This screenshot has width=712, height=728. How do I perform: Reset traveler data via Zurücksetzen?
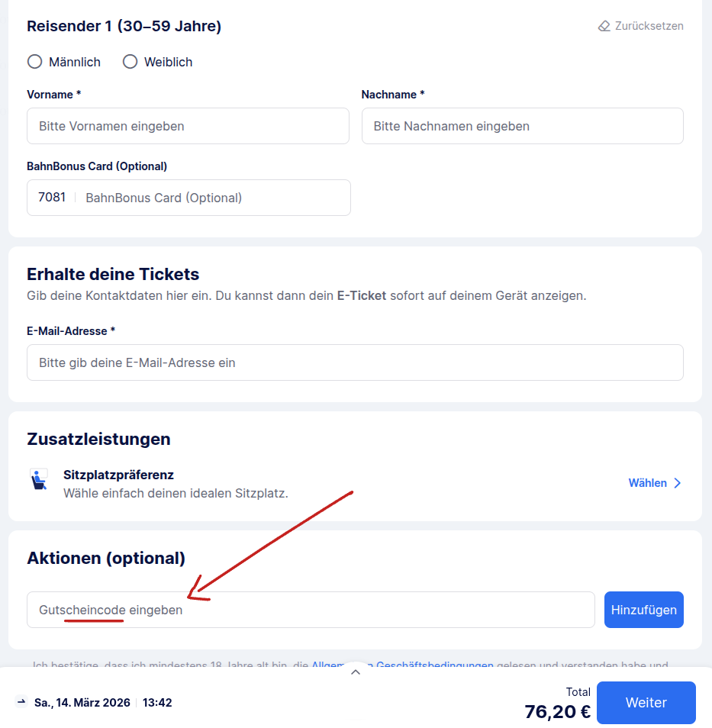(x=649, y=25)
